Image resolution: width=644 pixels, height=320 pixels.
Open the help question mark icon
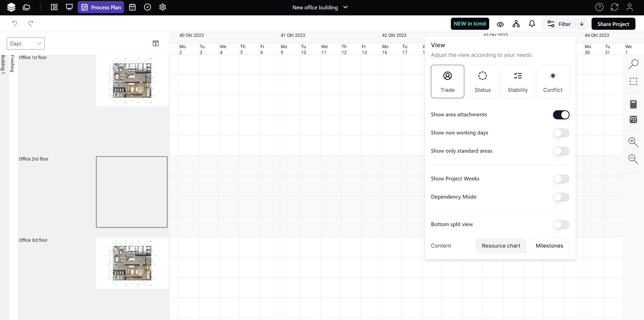coord(599,7)
